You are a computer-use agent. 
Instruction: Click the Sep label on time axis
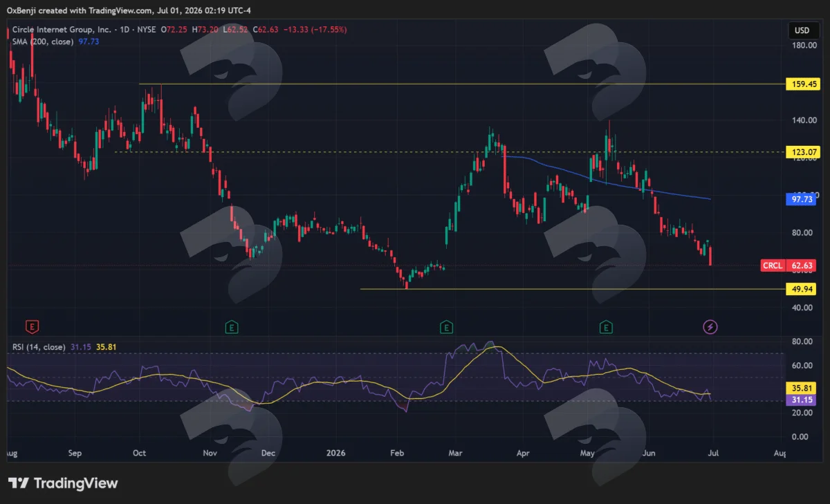pyautogui.click(x=75, y=454)
